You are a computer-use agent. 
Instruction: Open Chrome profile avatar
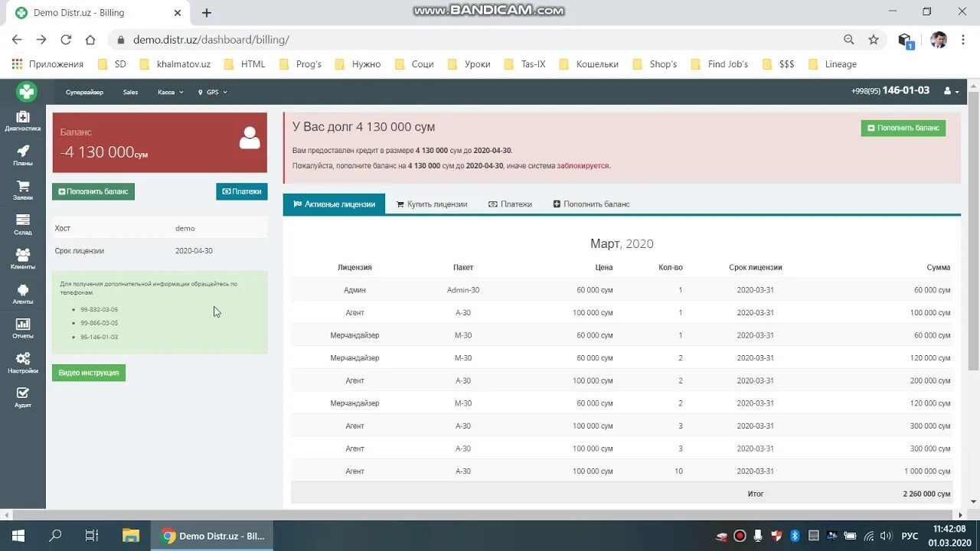click(x=939, y=40)
